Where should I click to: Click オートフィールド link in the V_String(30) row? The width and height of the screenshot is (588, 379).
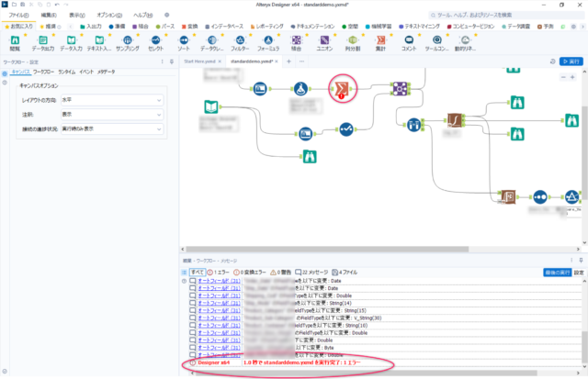(x=219, y=318)
